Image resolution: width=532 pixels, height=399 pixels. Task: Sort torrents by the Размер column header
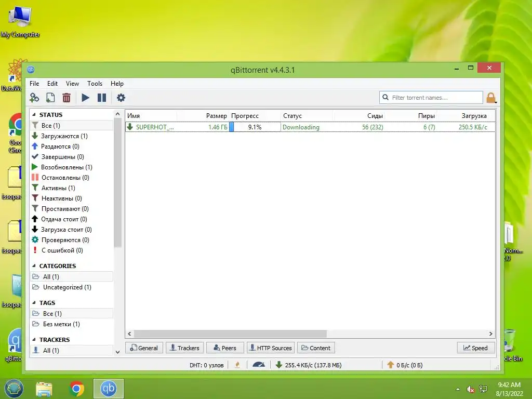point(203,116)
